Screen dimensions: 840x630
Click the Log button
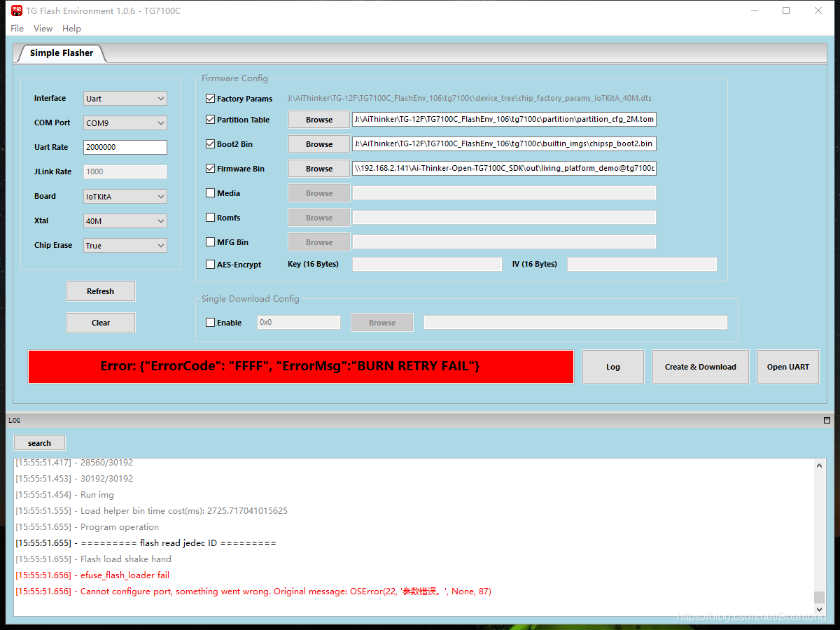click(613, 367)
